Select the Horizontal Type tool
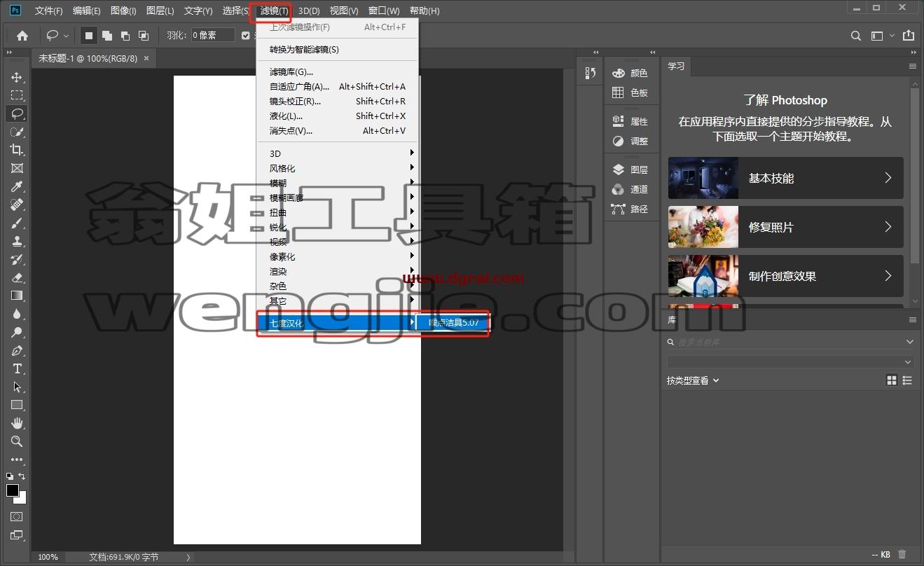 17,368
